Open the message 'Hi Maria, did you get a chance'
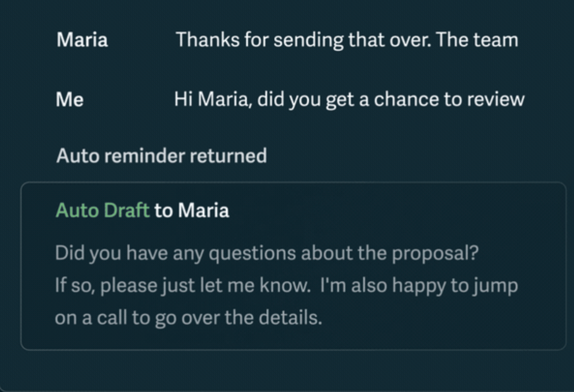The width and height of the screenshot is (574, 392). coord(349,99)
